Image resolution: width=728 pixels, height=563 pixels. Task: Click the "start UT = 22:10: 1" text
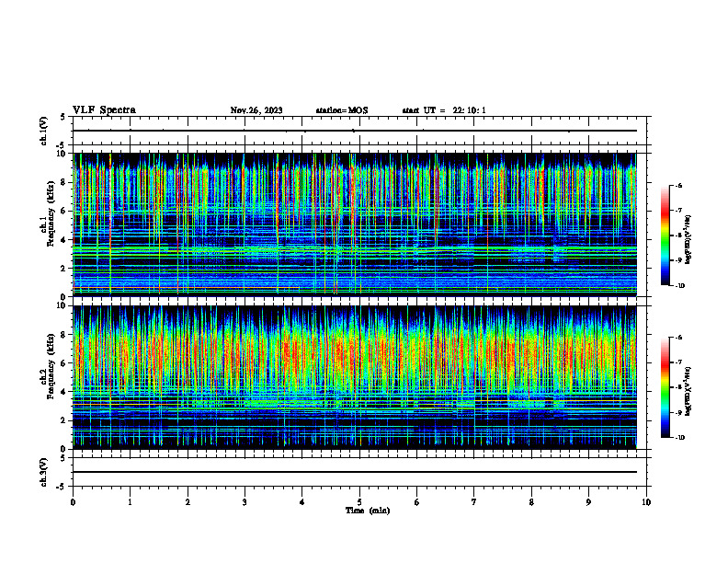(x=444, y=110)
